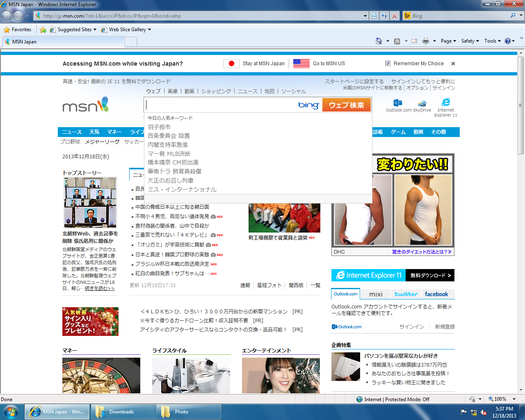Click the 無料ダウンロード IE11 button
Viewport: 525px width, 420px height.
click(x=430, y=275)
